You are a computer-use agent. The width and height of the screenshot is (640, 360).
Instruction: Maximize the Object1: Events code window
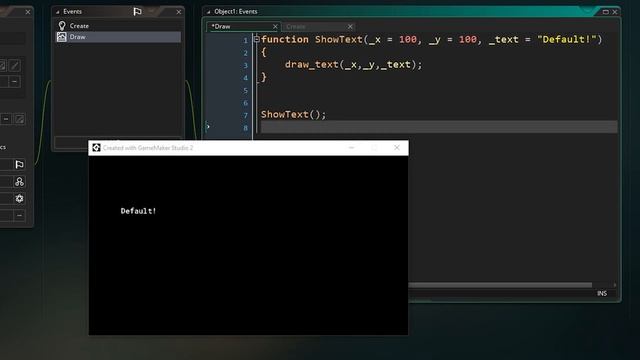pyautogui.click(x=606, y=12)
